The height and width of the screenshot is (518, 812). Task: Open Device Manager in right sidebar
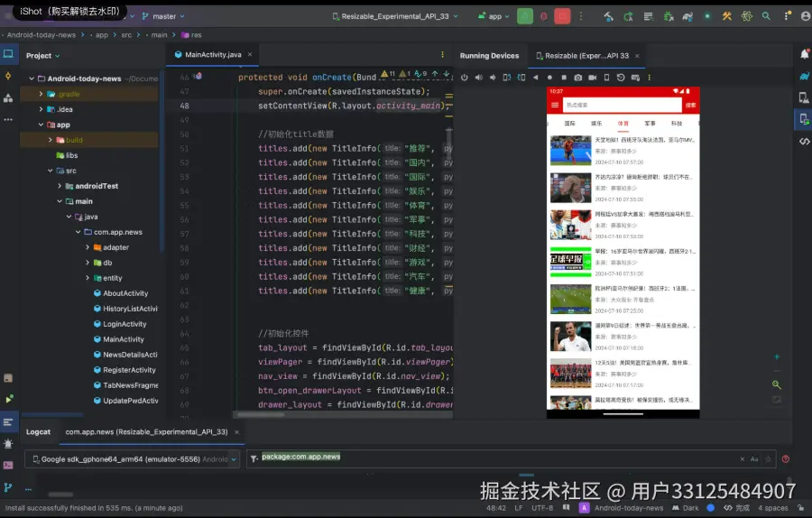coord(804,97)
